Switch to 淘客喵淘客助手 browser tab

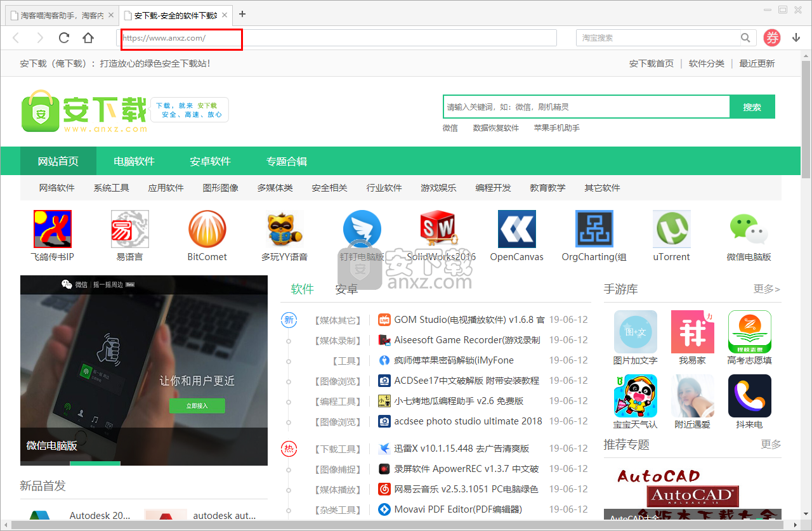[x=60, y=15]
